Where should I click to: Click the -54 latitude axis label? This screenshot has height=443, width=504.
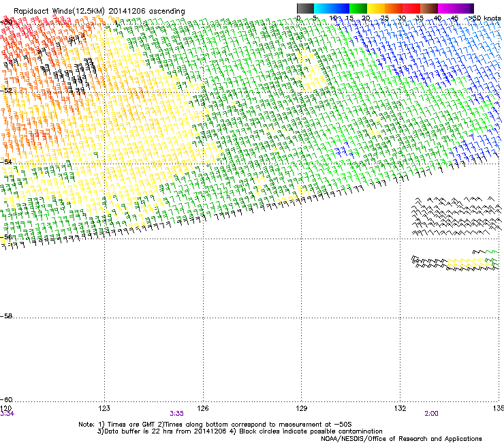coord(6,162)
